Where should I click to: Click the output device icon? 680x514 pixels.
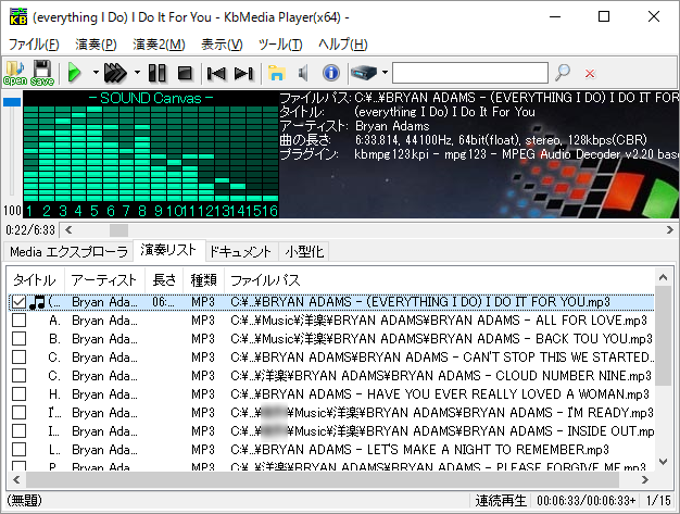click(364, 73)
